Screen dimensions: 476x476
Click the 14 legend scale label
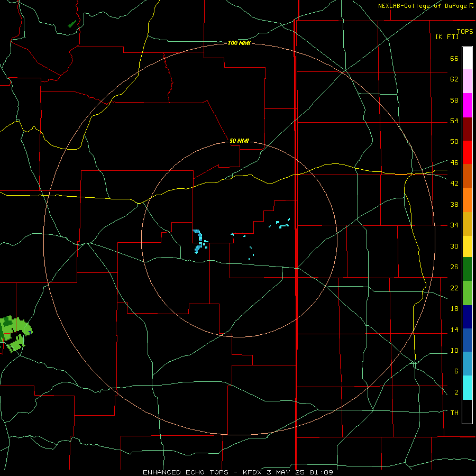[454, 329]
